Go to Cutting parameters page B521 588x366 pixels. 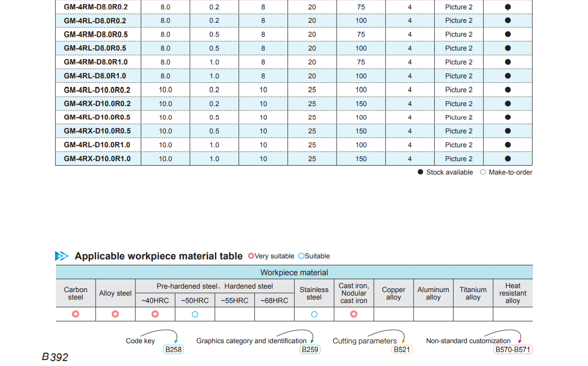[402, 350]
